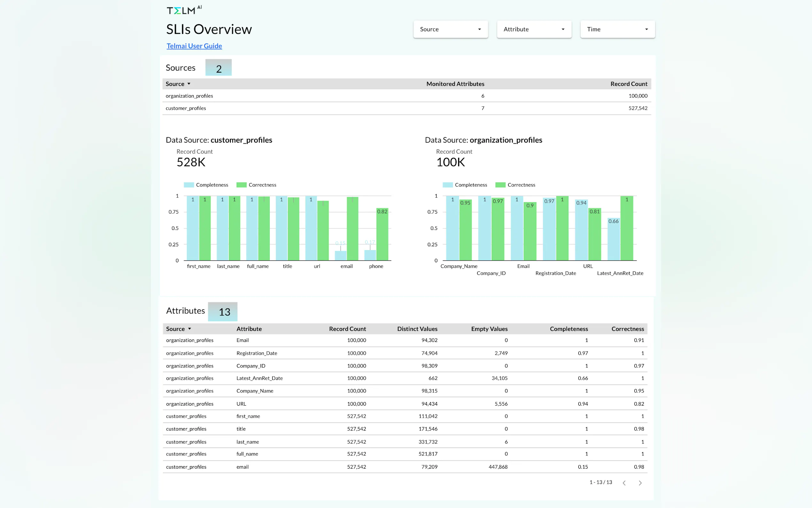The image size is (812, 508).
Task: Sort Attributes table by Empty Values column
Action: [489, 329]
